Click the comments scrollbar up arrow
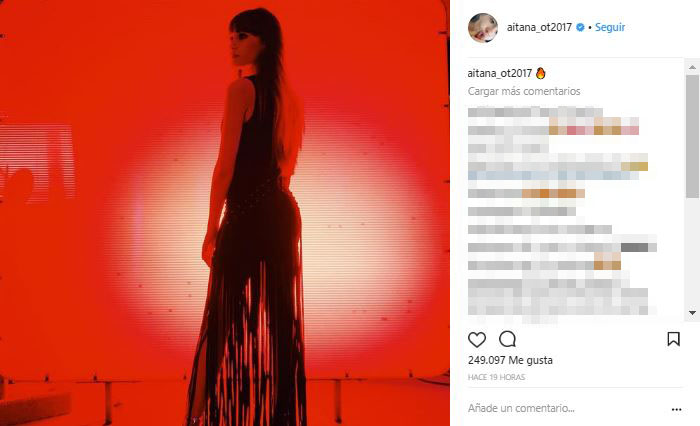 pos(692,67)
